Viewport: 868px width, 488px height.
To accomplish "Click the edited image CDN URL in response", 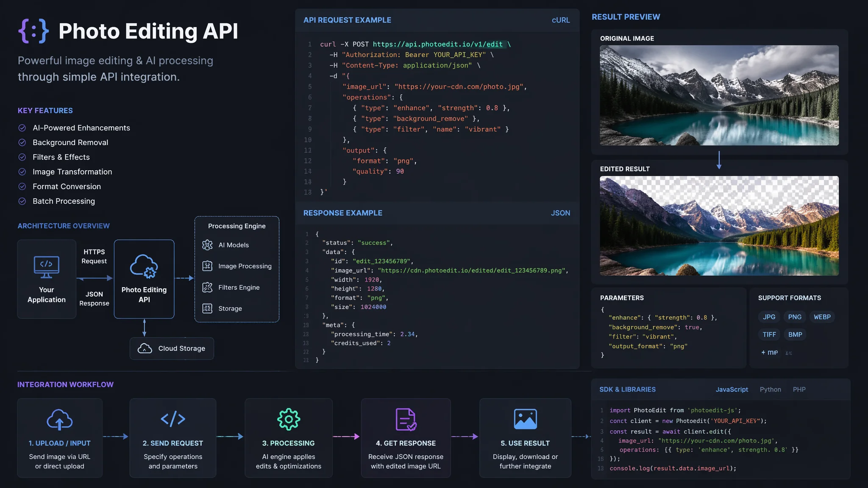I will pos(471,270).
